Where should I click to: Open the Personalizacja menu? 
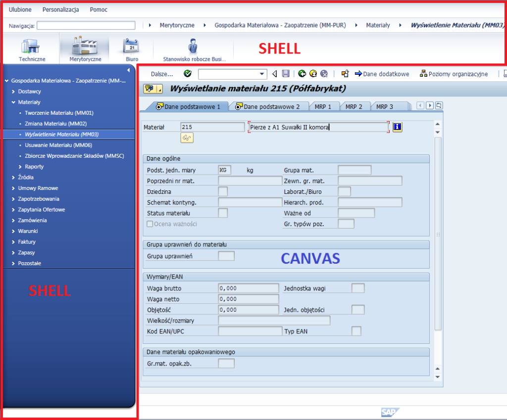coord(60,9)
